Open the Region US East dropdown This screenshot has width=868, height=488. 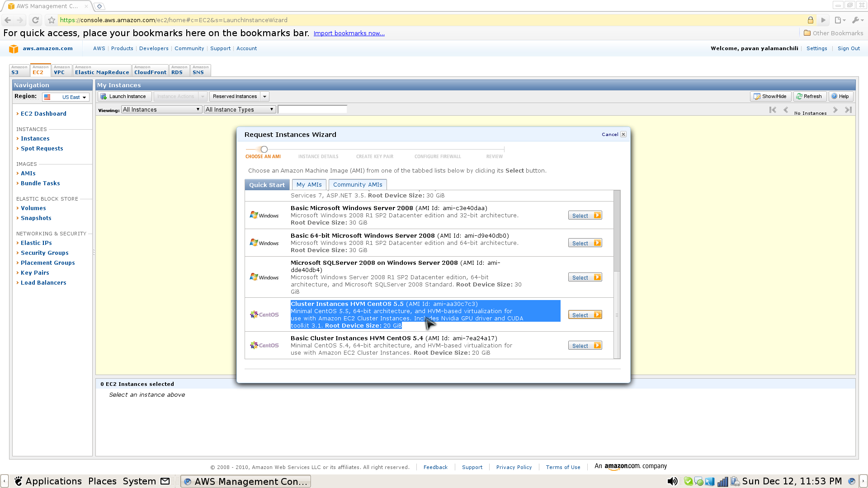coord(66,97)
